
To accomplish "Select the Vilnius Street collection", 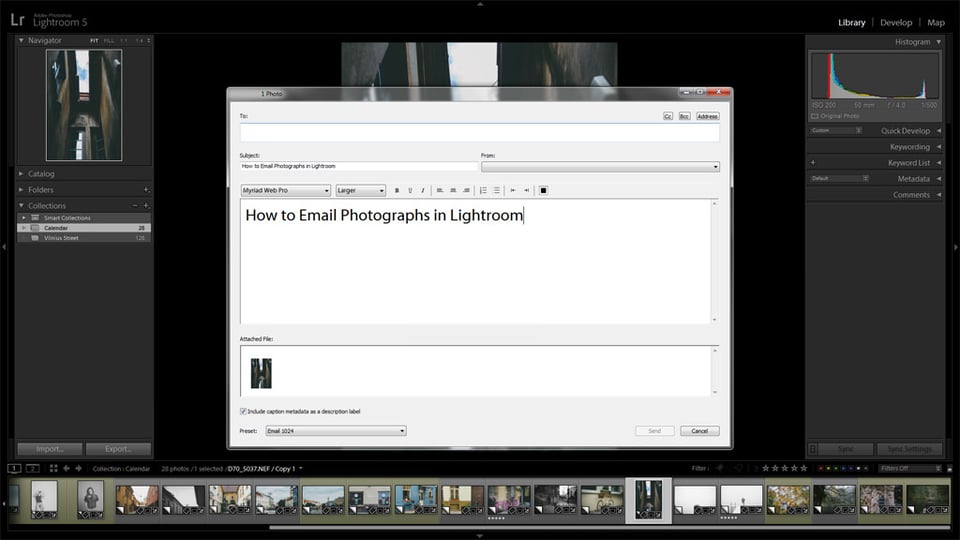I will point(84,238).
